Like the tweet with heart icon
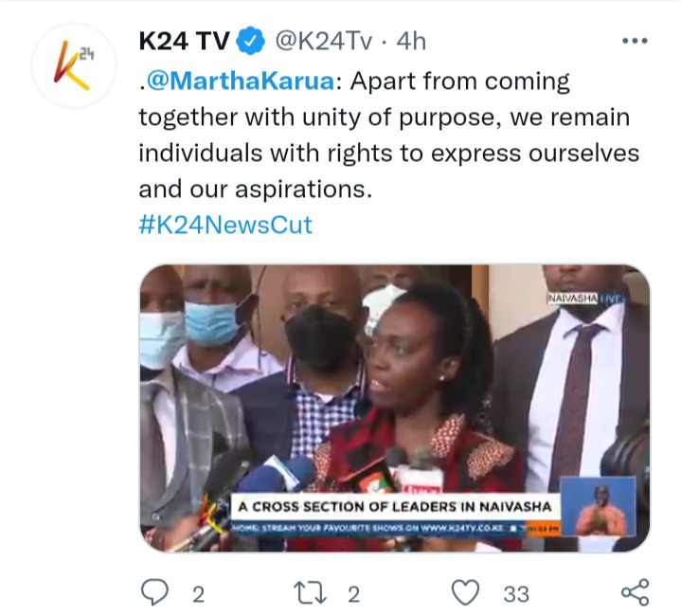 tap(466, 592)
